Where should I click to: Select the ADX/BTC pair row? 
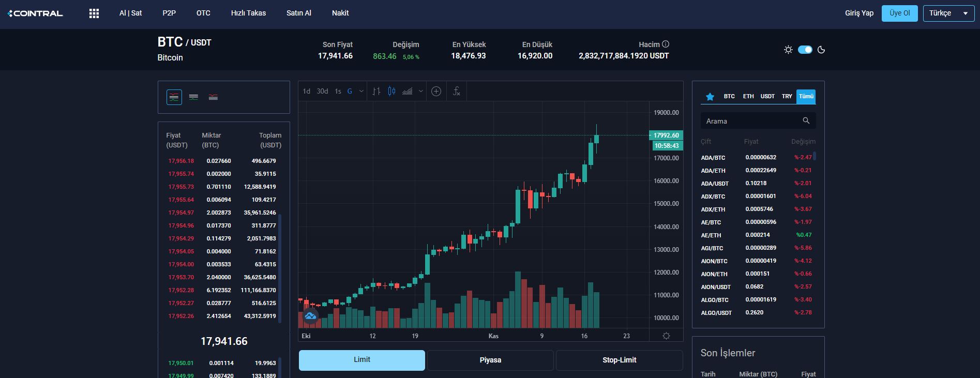point(758,196)
